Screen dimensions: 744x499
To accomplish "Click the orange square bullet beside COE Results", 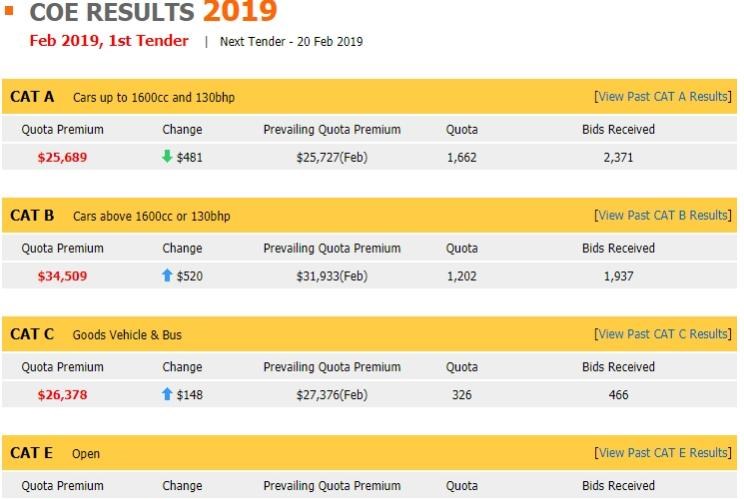I will (9, 10).
